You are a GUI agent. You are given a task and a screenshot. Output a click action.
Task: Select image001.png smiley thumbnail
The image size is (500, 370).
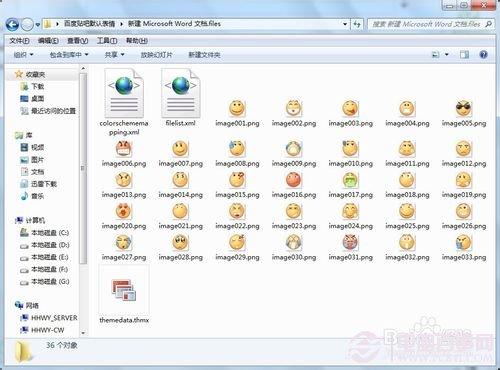click(237, 108)
